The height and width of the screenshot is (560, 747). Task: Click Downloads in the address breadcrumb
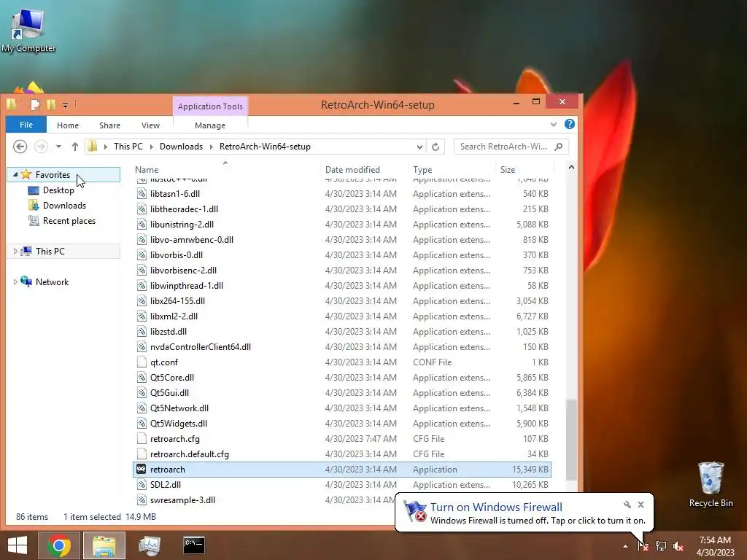[181, 147]
